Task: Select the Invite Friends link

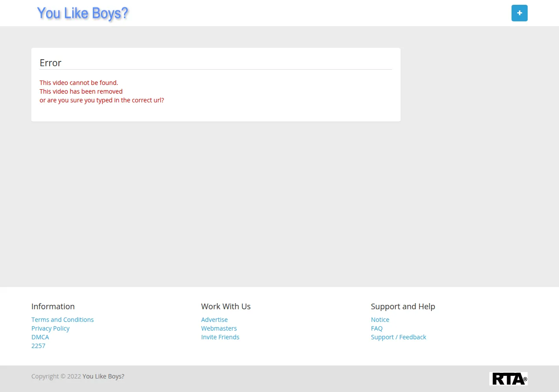Action: 220,337
